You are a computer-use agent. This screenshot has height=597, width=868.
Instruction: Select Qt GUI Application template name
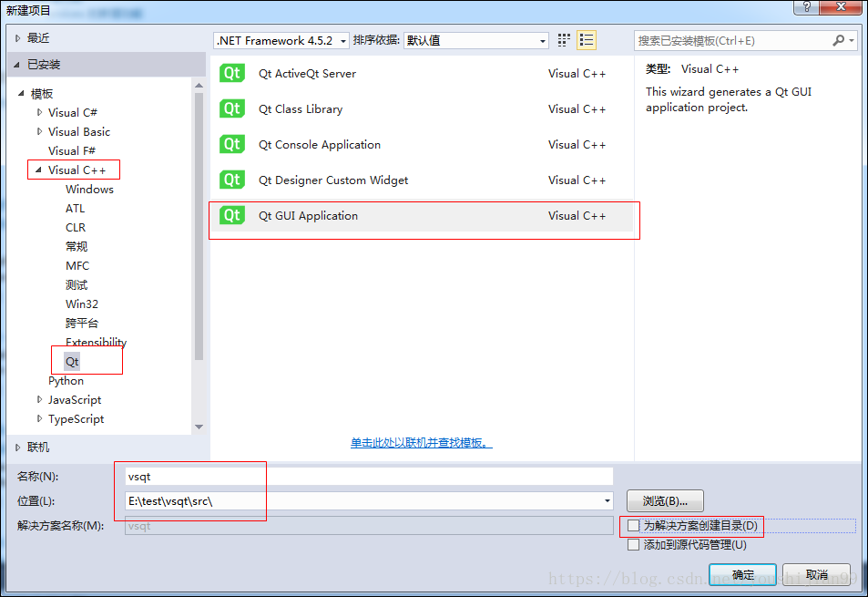click(309, 215)
